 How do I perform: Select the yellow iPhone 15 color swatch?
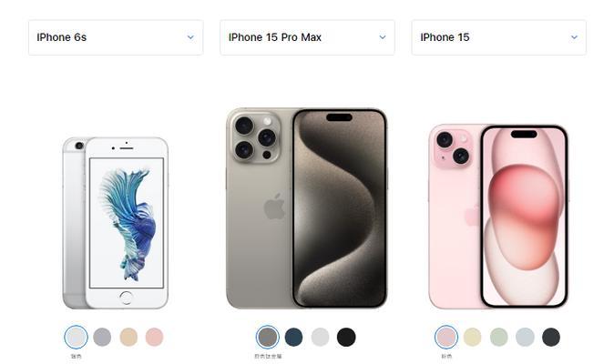[x=472, y=337]
